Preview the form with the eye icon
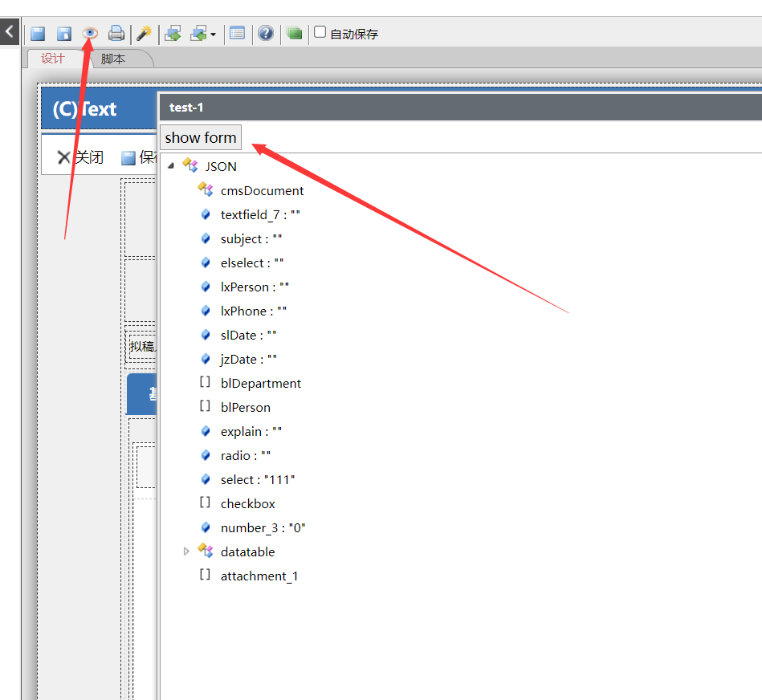762x700 pixels. (90, 34)
